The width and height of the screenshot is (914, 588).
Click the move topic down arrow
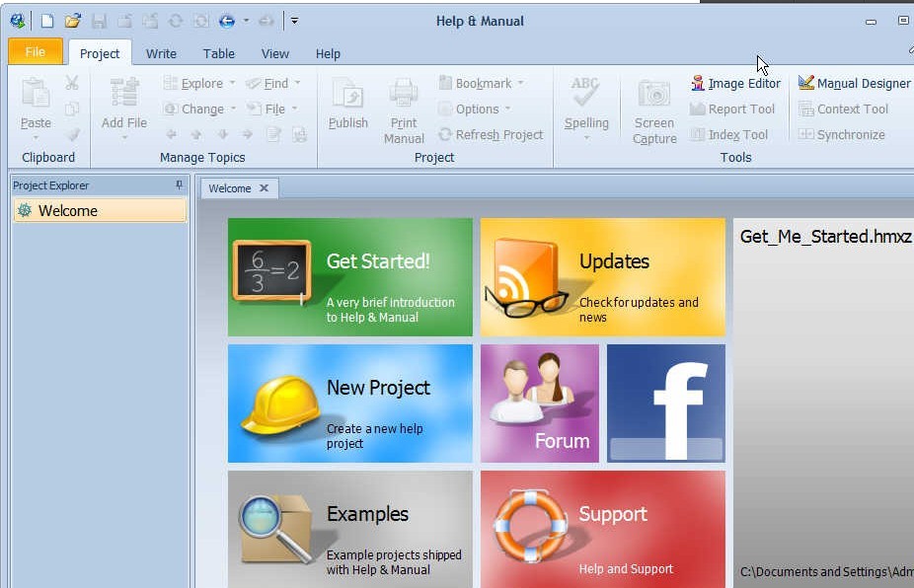(223, 134)
